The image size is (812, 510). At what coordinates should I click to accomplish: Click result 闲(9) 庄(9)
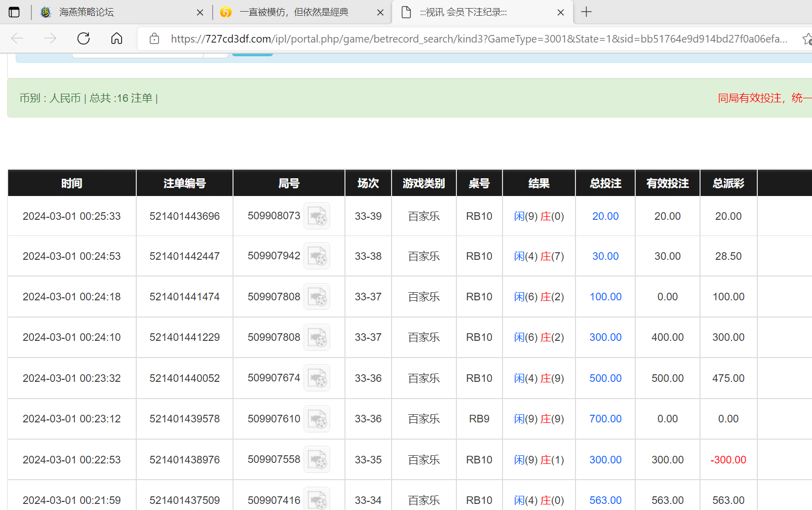click(539, 419)
